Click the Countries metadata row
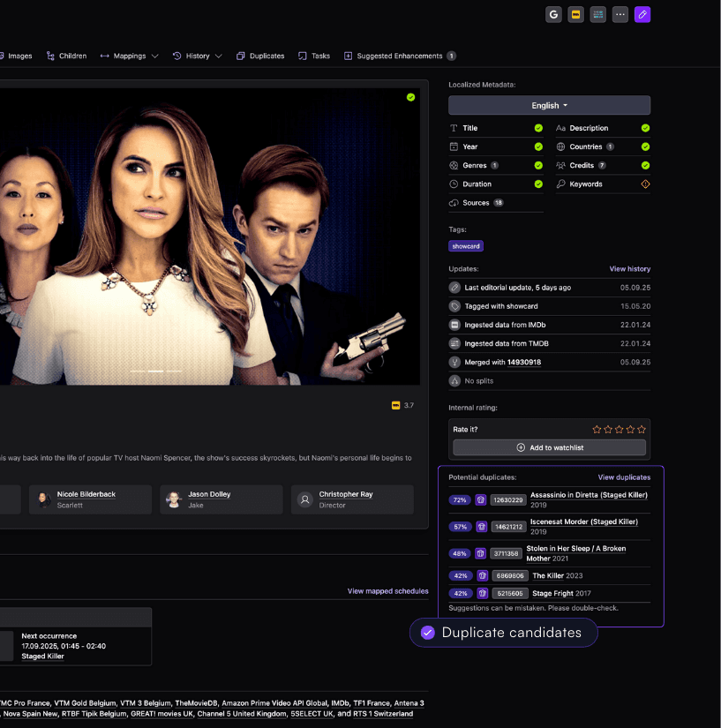The height and width of the screenshot is (728, 721). [x=603, y=146]
